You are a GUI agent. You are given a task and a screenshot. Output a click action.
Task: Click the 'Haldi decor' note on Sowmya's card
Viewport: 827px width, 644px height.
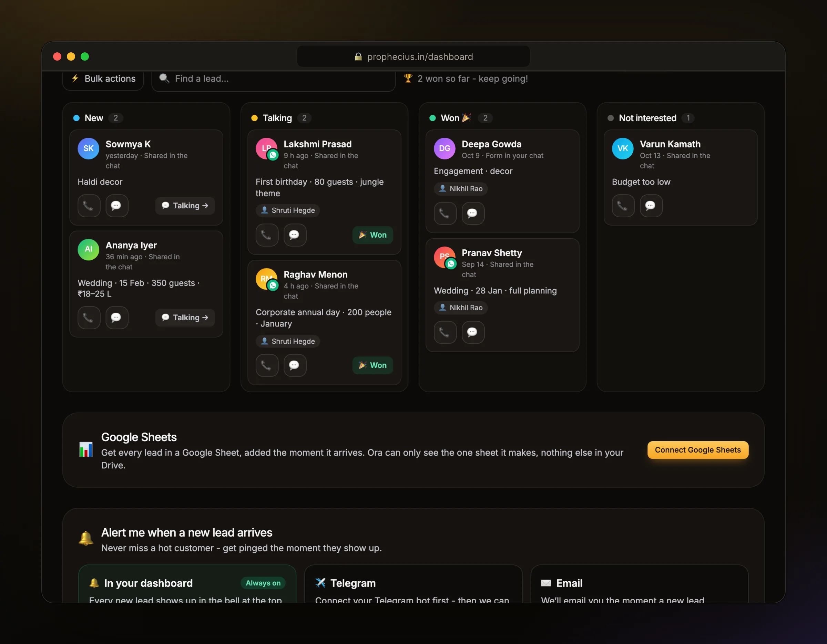(100, 182)
